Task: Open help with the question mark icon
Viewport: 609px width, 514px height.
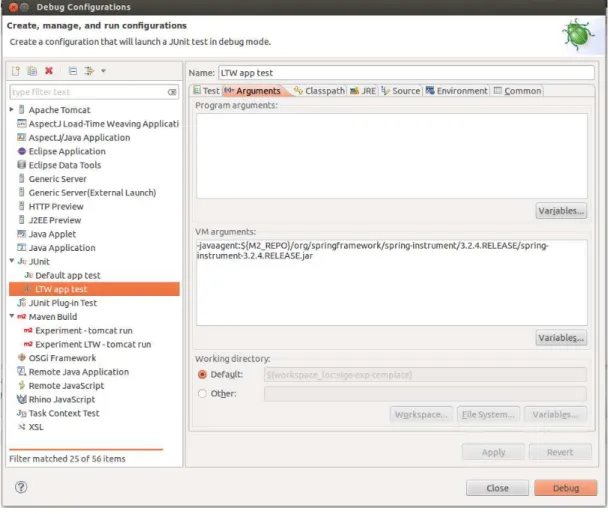Action: 21,487
